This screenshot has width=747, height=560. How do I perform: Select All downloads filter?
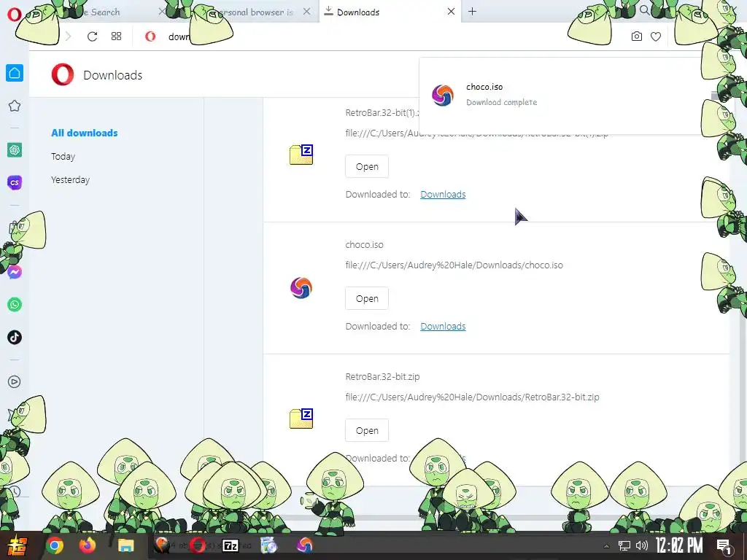pos(85,133)
